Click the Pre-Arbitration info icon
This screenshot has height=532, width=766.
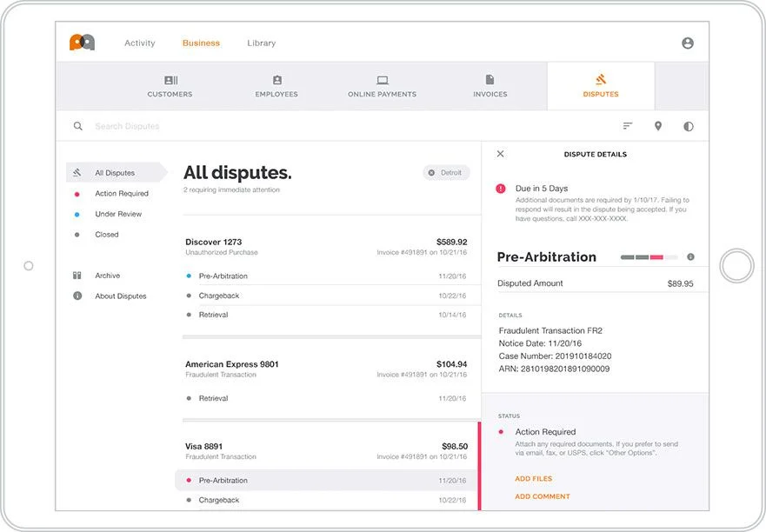690,257
